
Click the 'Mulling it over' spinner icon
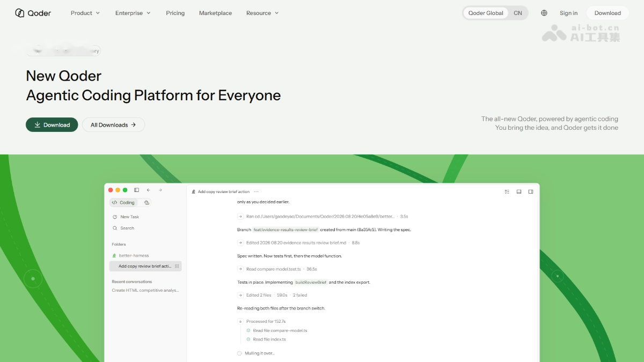pos(240,353)
